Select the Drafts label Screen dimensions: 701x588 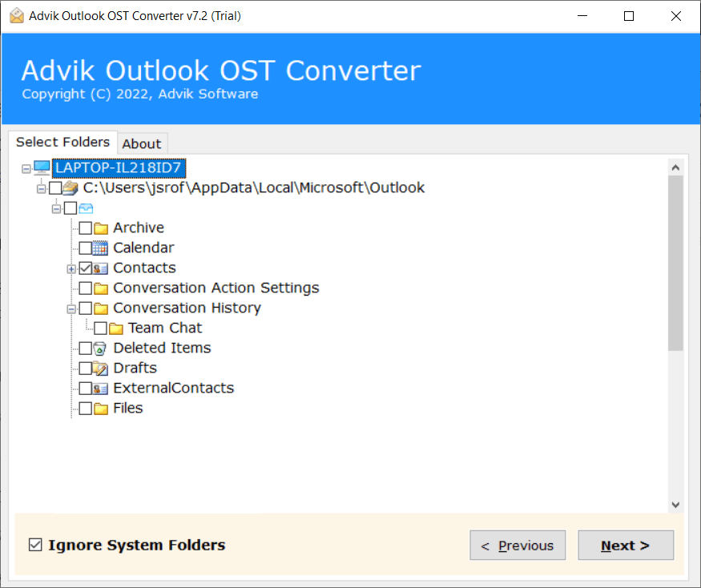click(x=135, y=369)
